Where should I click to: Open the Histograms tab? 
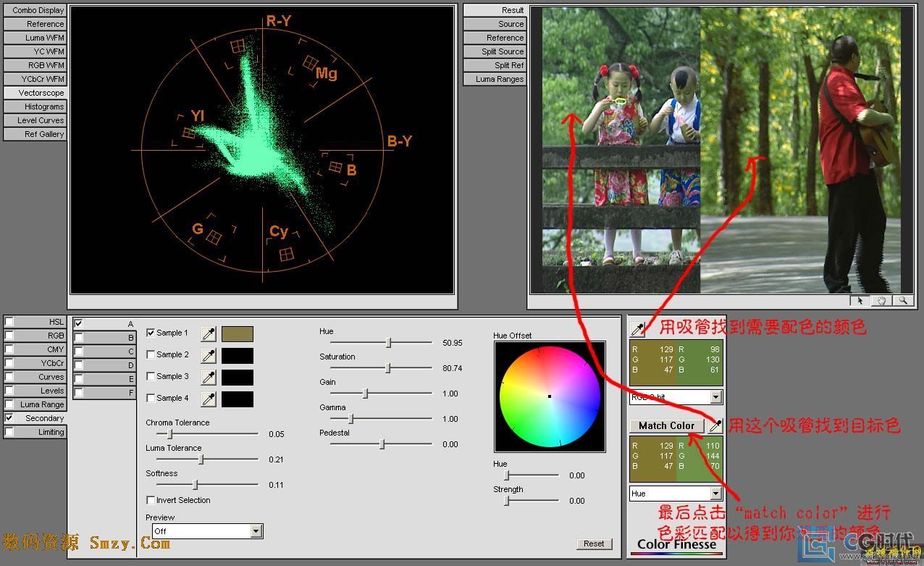tap(35, 107)
